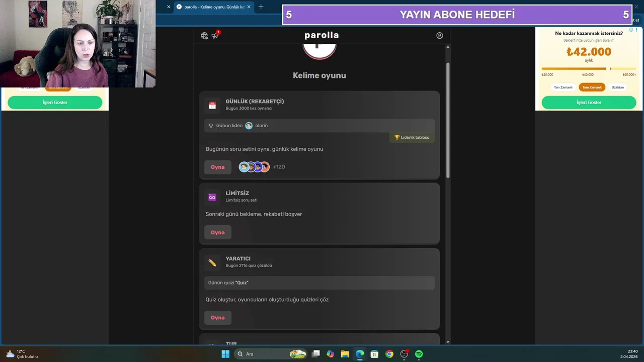Open File Explorer from the taskbar
The image size is (644, 362).
pos(345,354)
